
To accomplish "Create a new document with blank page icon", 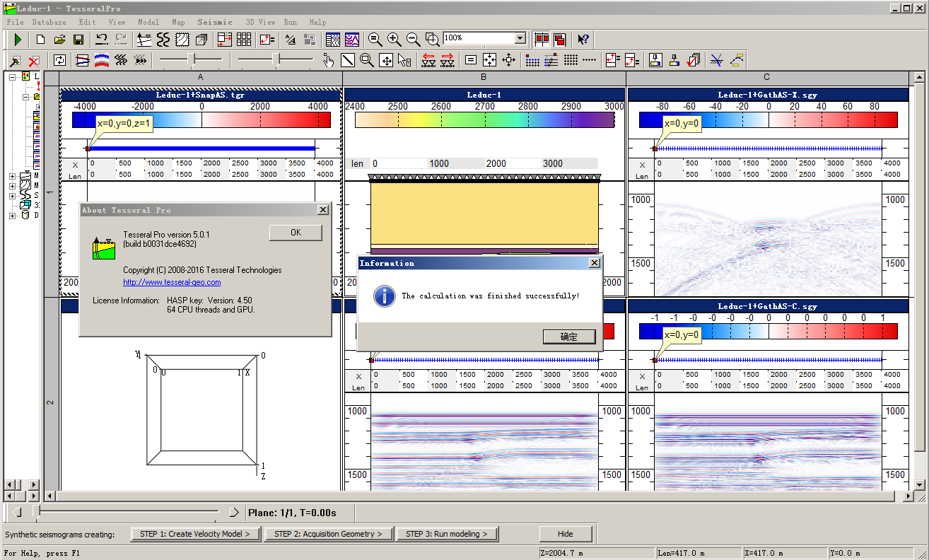I will pyautogui.click(x=40, y=40).
